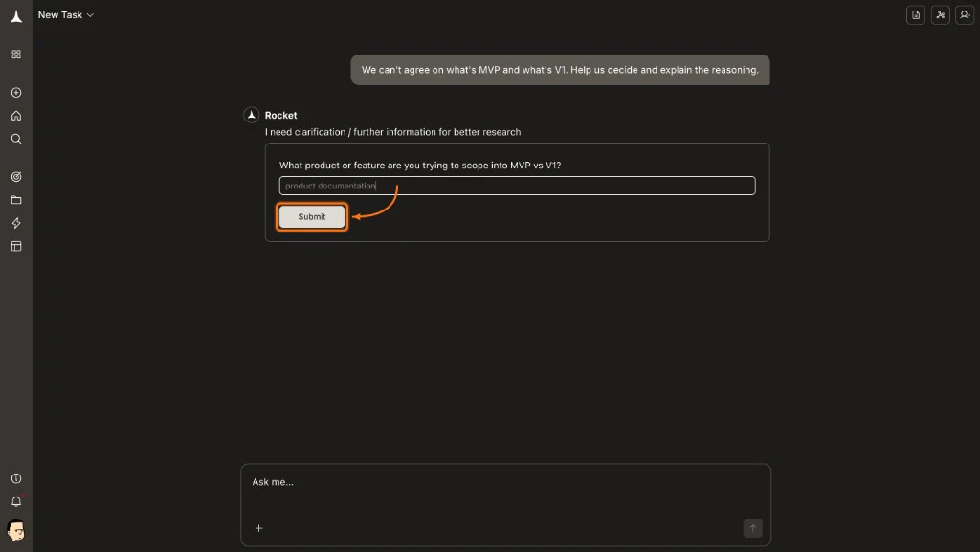
Task: Click the apps grid icon in sidebar
Action: point(15,55)
